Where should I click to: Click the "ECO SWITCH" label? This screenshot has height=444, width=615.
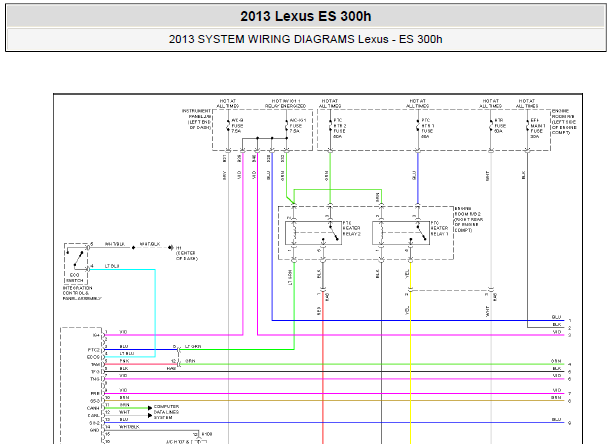click(x=75, y=278)
